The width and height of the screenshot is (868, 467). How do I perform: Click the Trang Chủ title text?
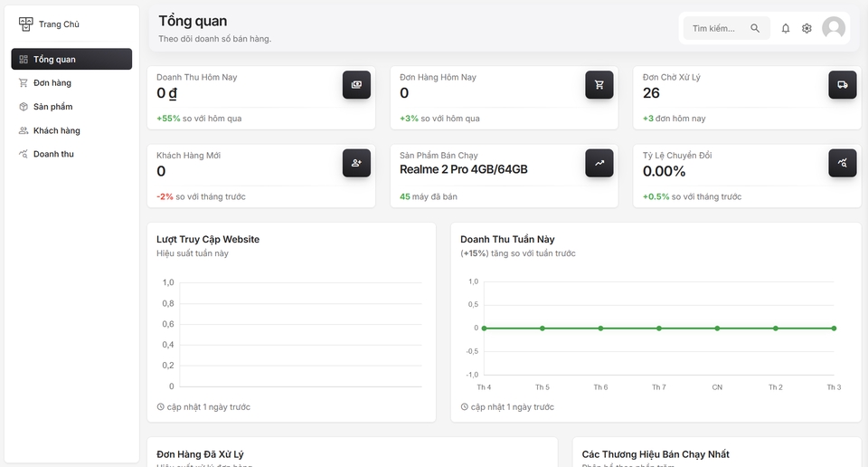[x=59, y=24]
